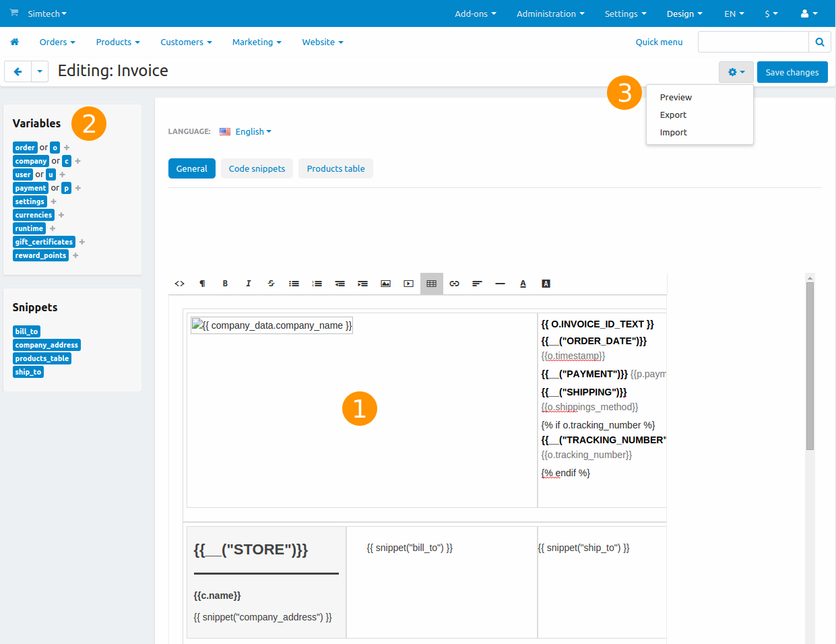
Task: Open paragraph format options
Action: 202,284
